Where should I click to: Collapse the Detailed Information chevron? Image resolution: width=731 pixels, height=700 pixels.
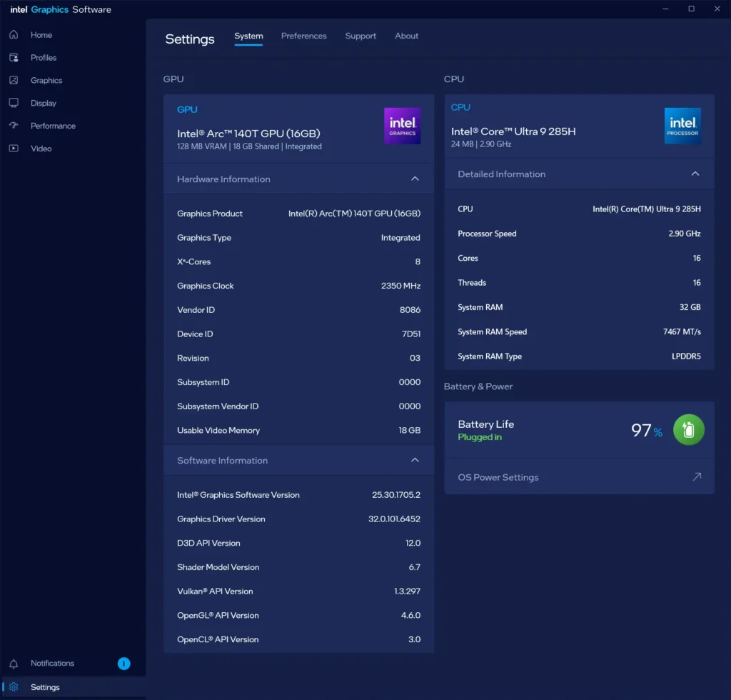tap(695, 174)
